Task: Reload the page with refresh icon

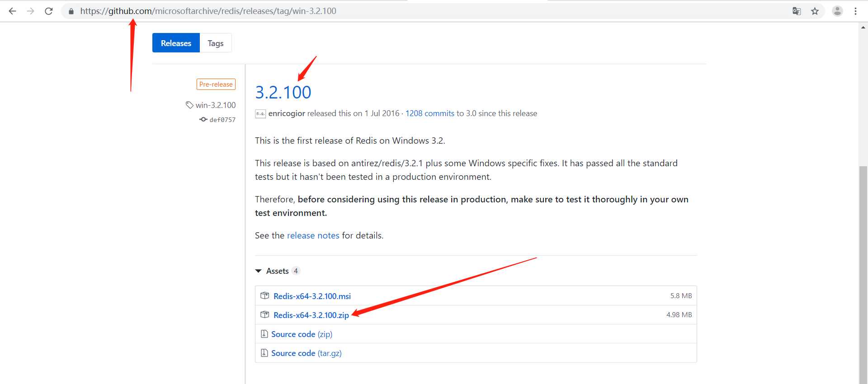Action: coord(49,11)
